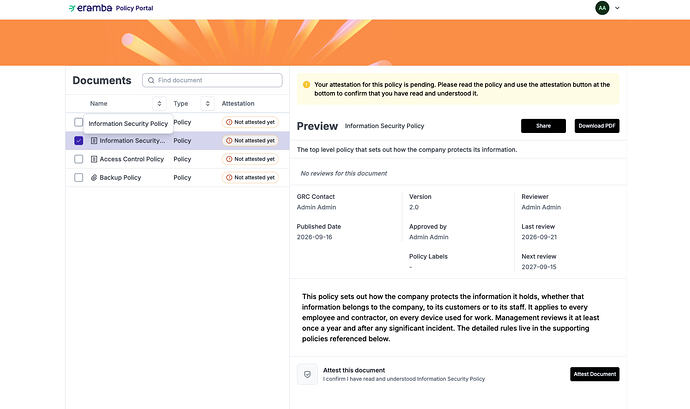Open the Backup Policy document

pos(120,177)
